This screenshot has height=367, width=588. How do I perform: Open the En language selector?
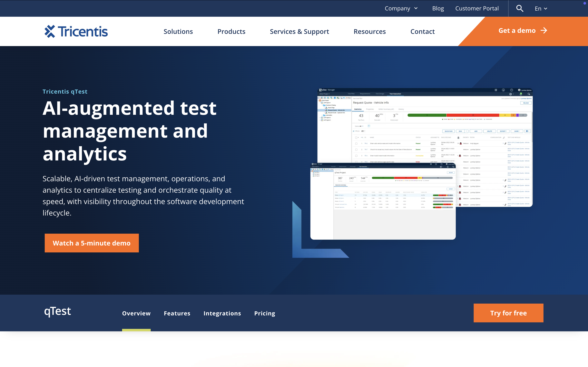tap(541, 9)
